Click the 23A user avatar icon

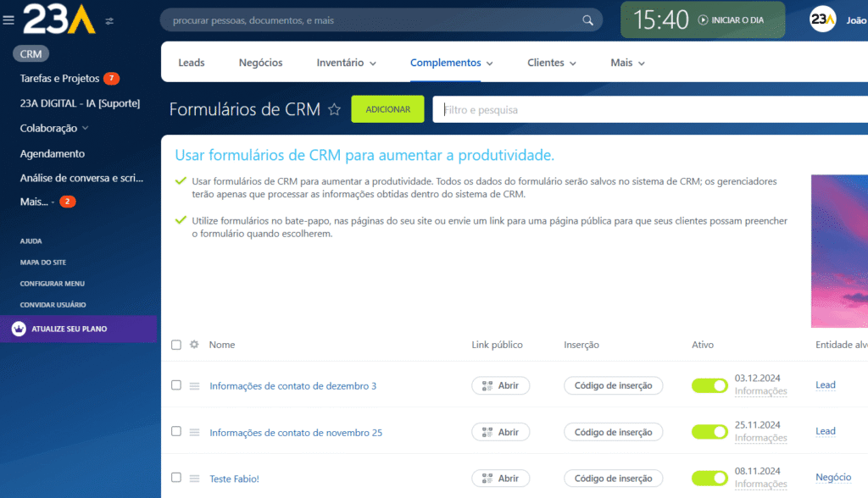[822, 19]
